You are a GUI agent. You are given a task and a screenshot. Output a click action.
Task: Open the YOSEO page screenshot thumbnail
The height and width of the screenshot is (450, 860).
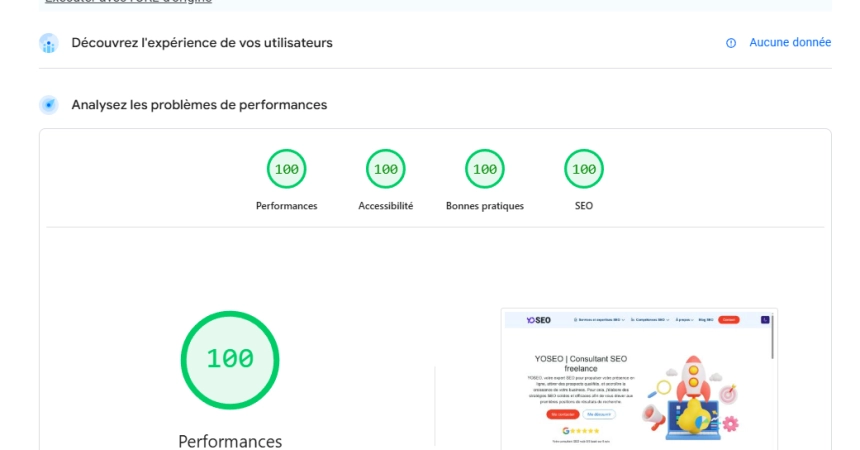[x=639, y=379]
